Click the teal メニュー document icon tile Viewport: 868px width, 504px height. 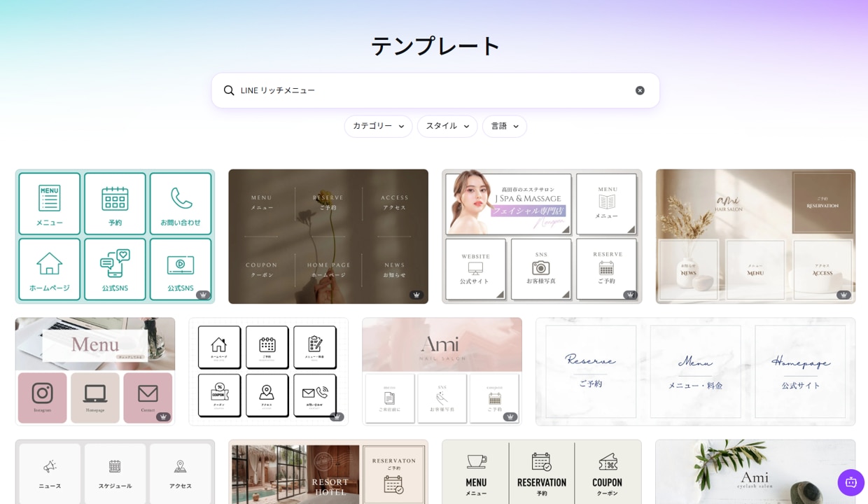50,204
